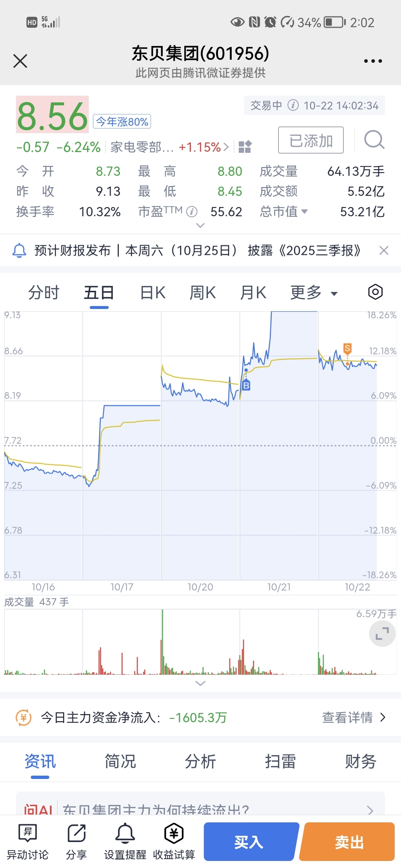Open the stock search magnifier icon
Image resolution: width=401 pixels, height=868 pixels.
374,140
